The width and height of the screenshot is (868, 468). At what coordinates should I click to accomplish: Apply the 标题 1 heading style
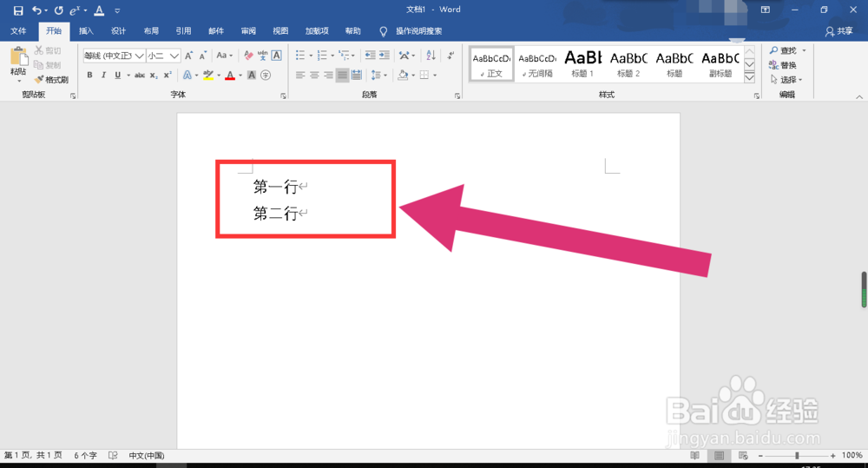tap(583, 64)
